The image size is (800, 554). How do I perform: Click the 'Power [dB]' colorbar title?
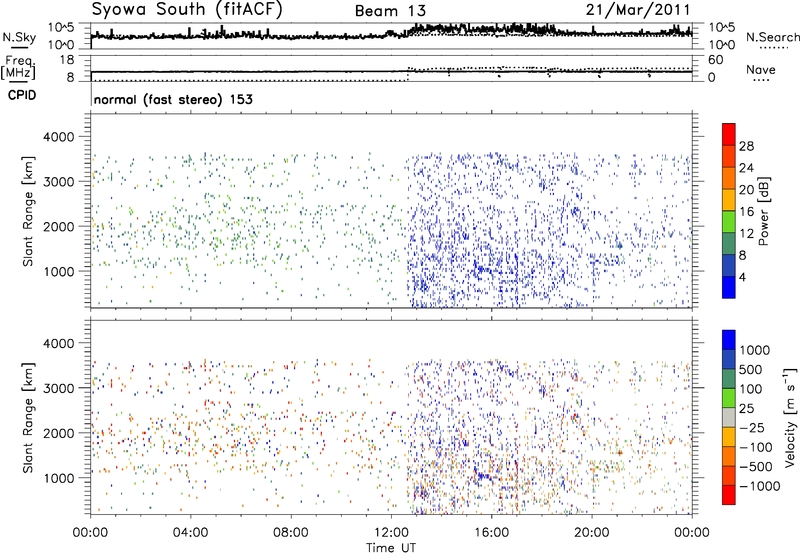(764, 211)
